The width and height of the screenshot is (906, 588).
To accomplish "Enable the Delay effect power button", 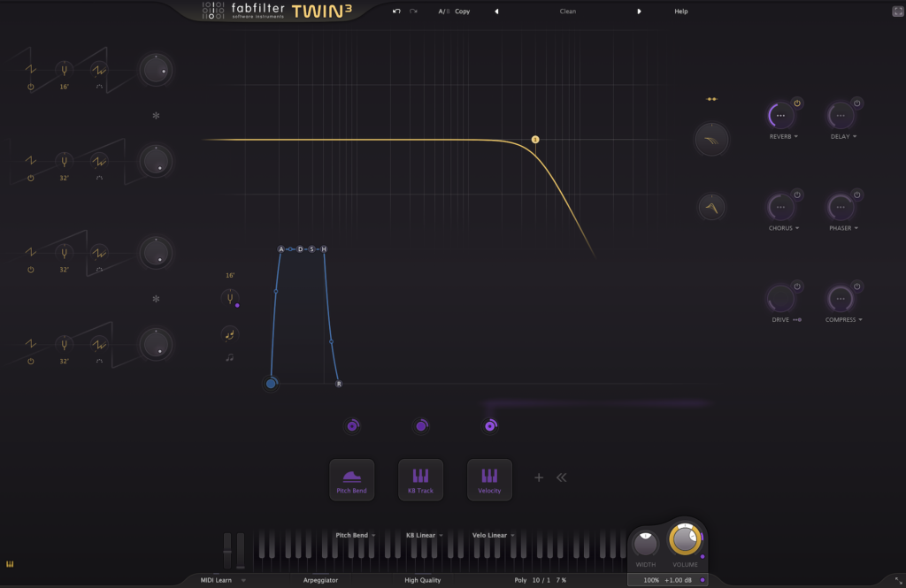I will pos(856,103).
